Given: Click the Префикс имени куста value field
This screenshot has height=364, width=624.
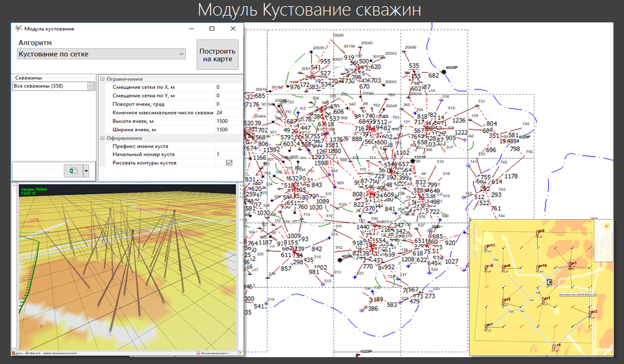Looking at the screenshot, I should click(229, 146).
